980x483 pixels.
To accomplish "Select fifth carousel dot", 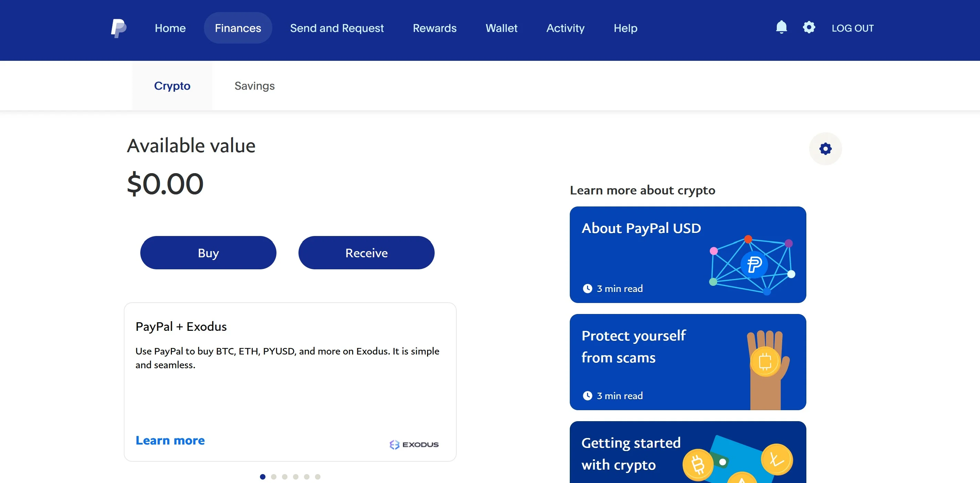I will coord(307,476).
